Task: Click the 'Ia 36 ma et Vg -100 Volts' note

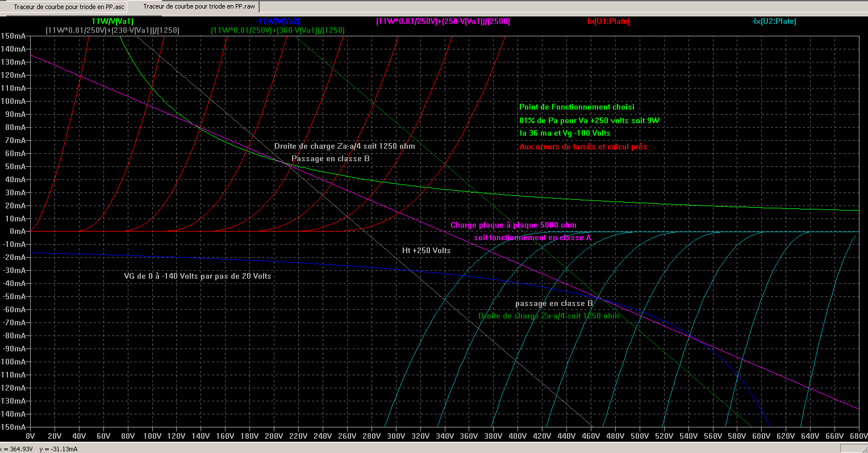Action: pyautogui.click(x=565, y=133)
